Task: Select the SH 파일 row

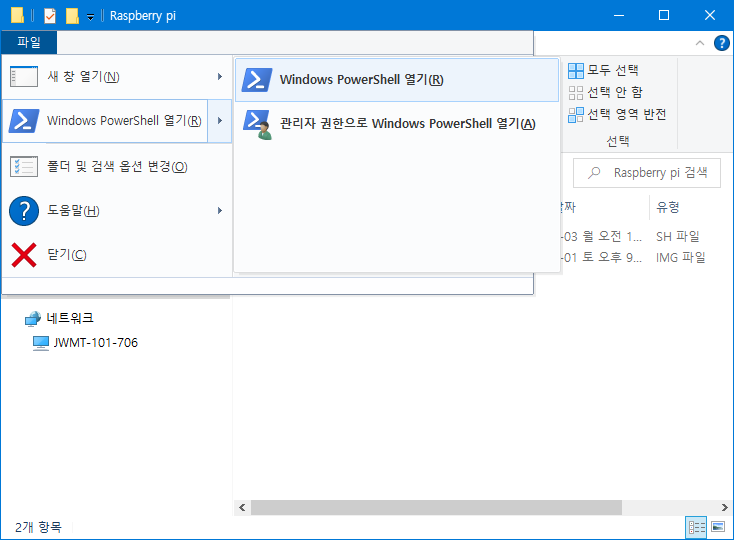Action: click(x=677, y=236)
